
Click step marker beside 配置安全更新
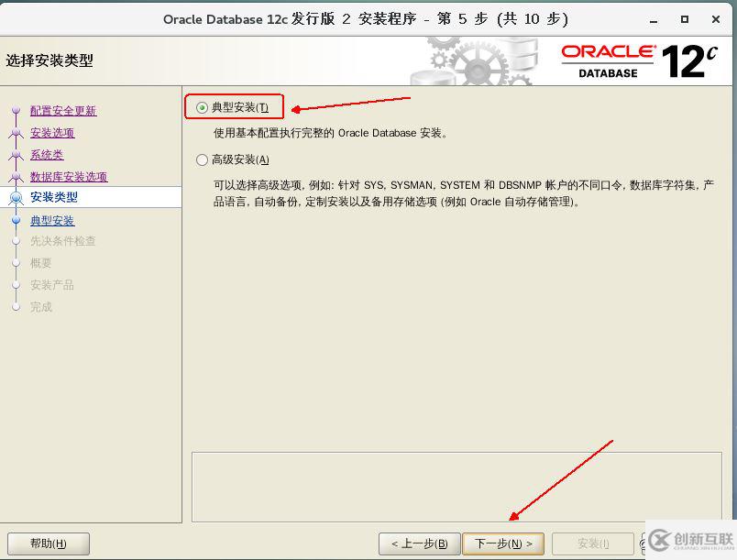click(16, 110)
